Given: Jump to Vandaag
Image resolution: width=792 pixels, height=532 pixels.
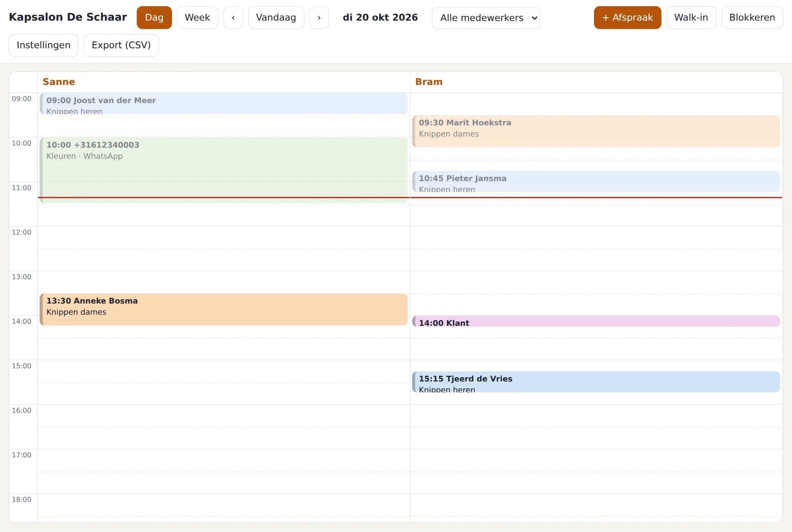Looking at the screenshot, I should pyautogui.click(x=276, y=18).
